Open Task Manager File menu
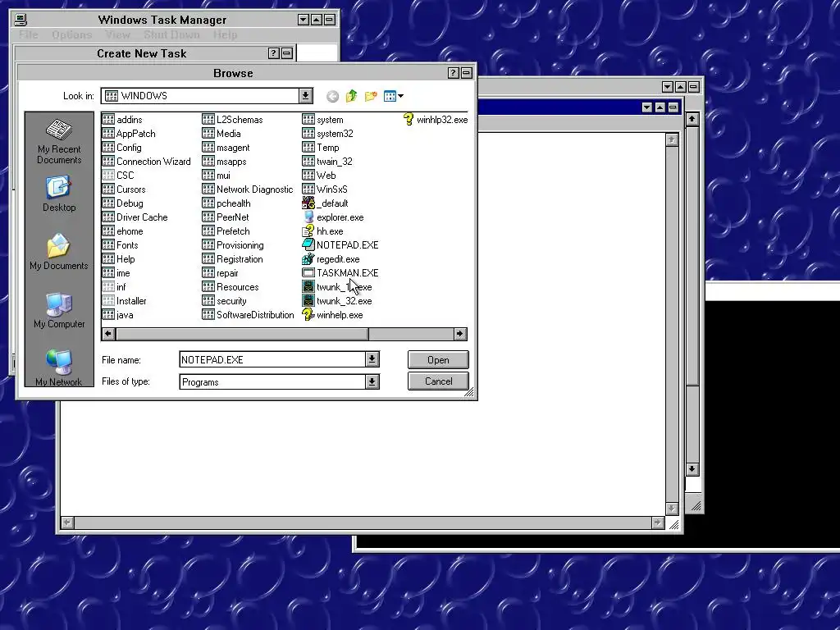Screen dimensions: 840x630 tap(29, 34)
